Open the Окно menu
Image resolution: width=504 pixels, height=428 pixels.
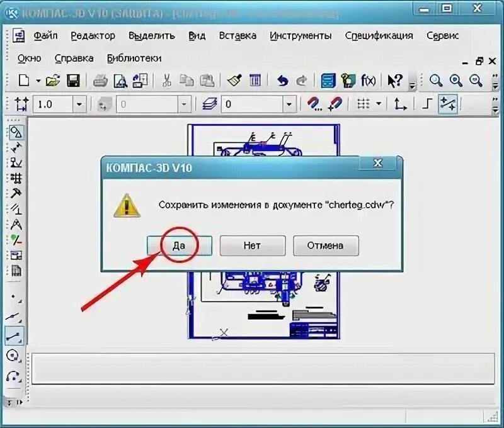pos(29,59)
